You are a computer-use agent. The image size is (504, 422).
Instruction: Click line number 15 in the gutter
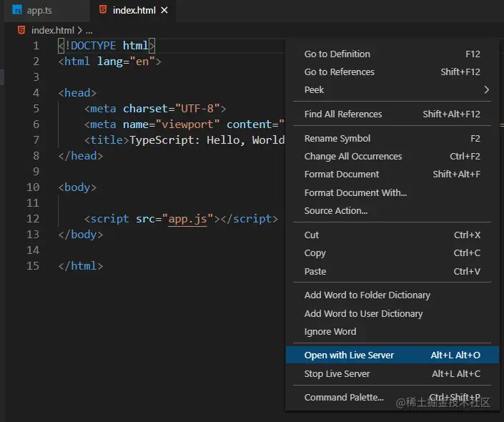point(33,266)
